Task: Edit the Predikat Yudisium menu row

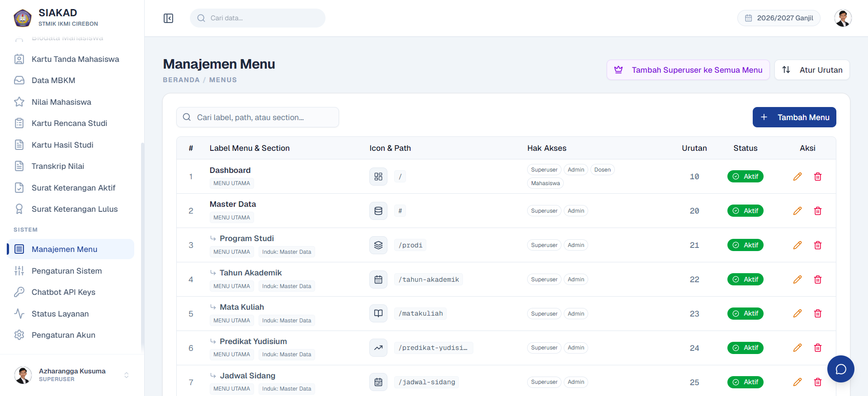Action: pos(797,348)
